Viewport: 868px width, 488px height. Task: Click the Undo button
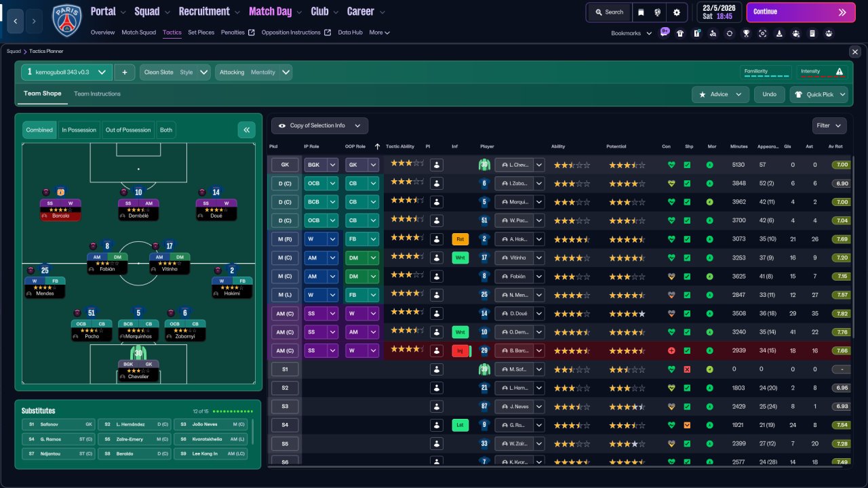point(770,94)
